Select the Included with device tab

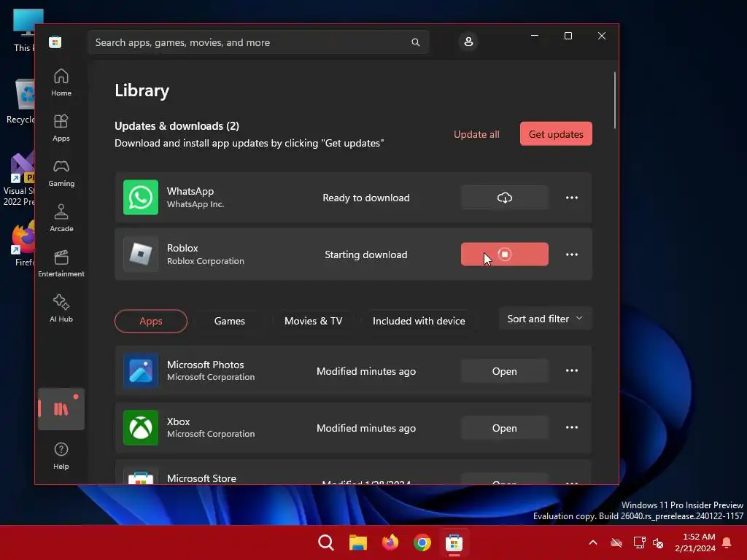[x=419, y=321]
